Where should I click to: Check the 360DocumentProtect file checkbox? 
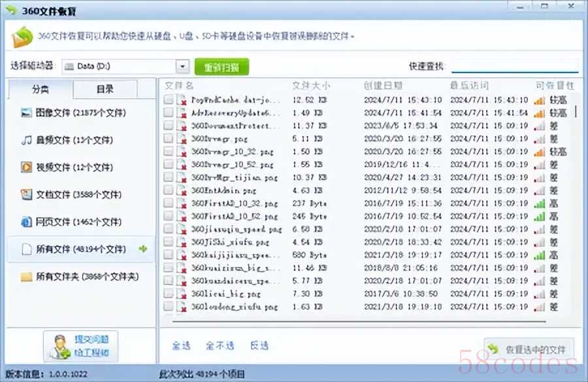169,125
